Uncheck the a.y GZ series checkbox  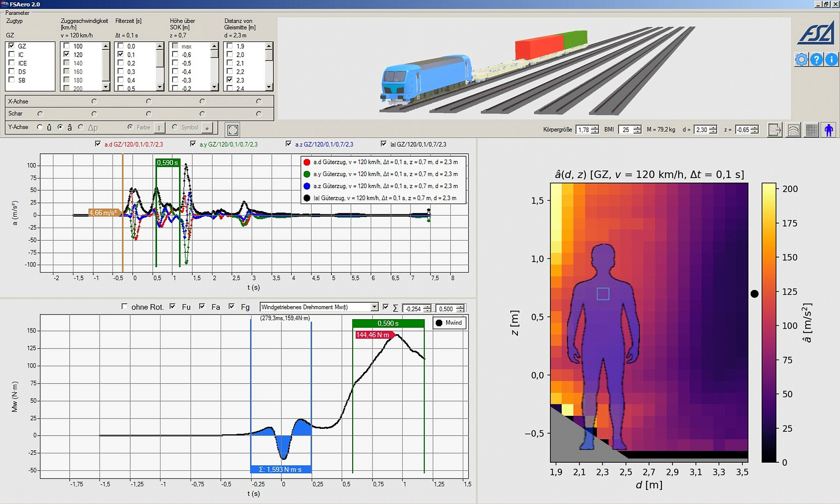(x=193, y=144)
